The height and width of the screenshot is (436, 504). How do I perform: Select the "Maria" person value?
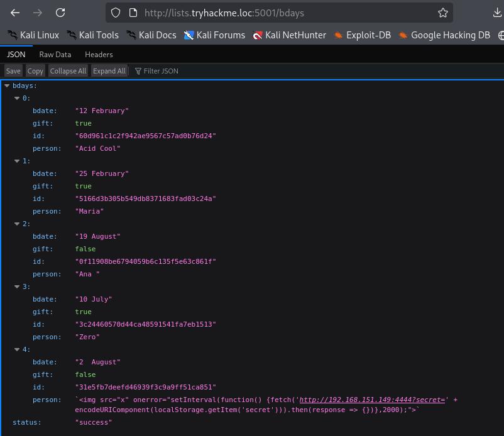point(89,212)
